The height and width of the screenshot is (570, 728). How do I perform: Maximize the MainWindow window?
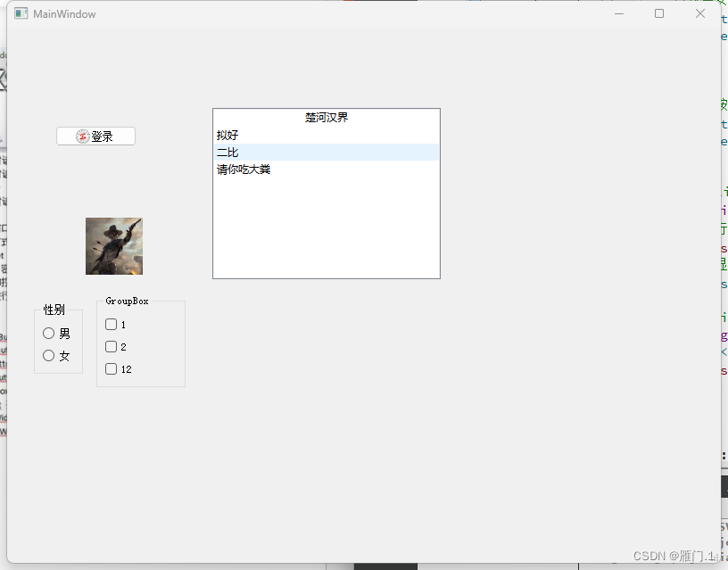(x=659, y=14)
